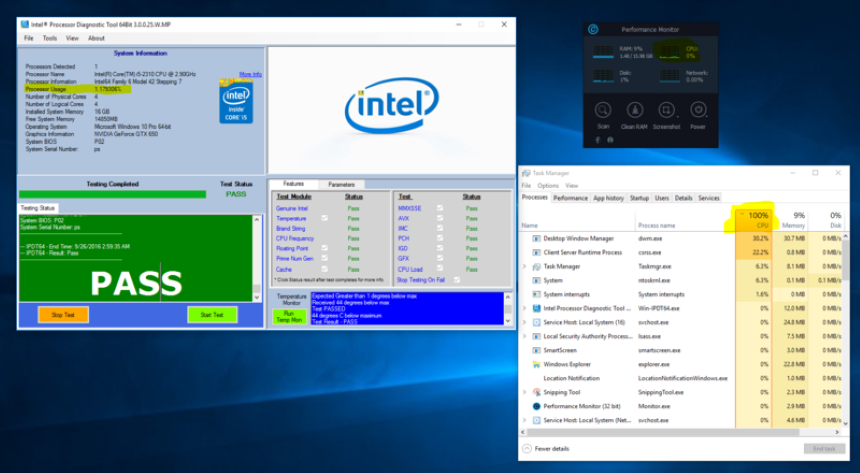Toggle the Cache test checkbox

point(325,269)
